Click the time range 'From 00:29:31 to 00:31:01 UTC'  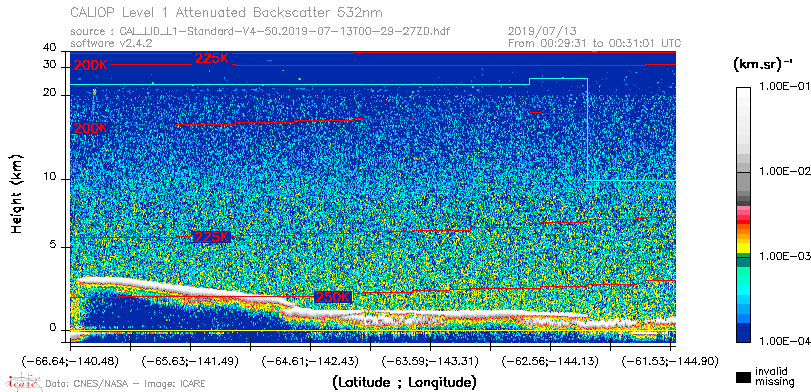pos(595,43)
